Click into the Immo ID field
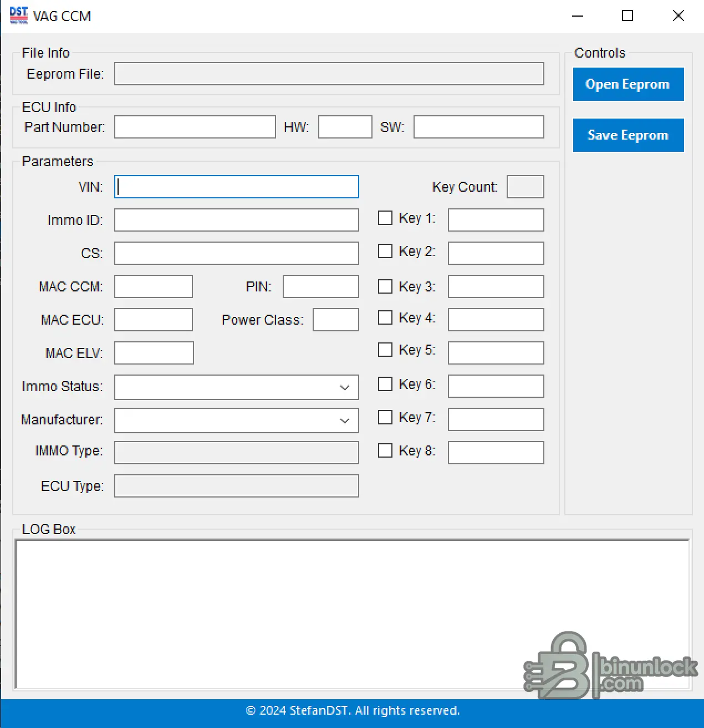The height and width of the screenshot is (728, 704). (237, 220)
